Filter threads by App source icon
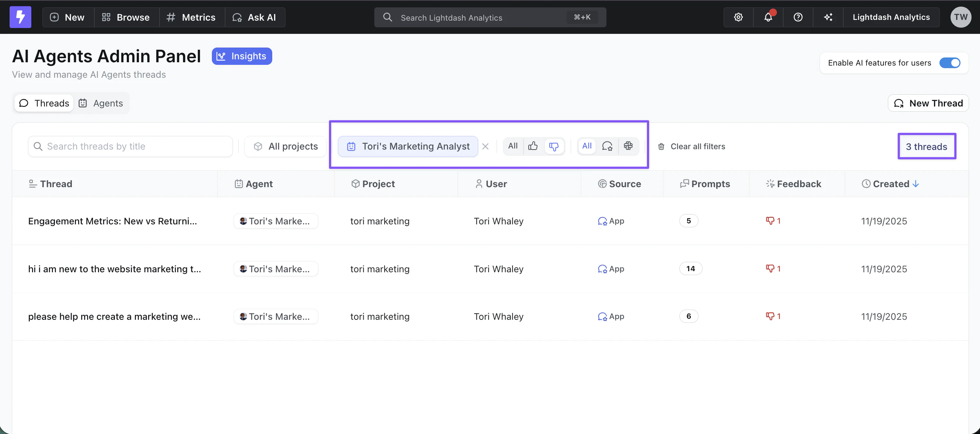 (607, 146)
